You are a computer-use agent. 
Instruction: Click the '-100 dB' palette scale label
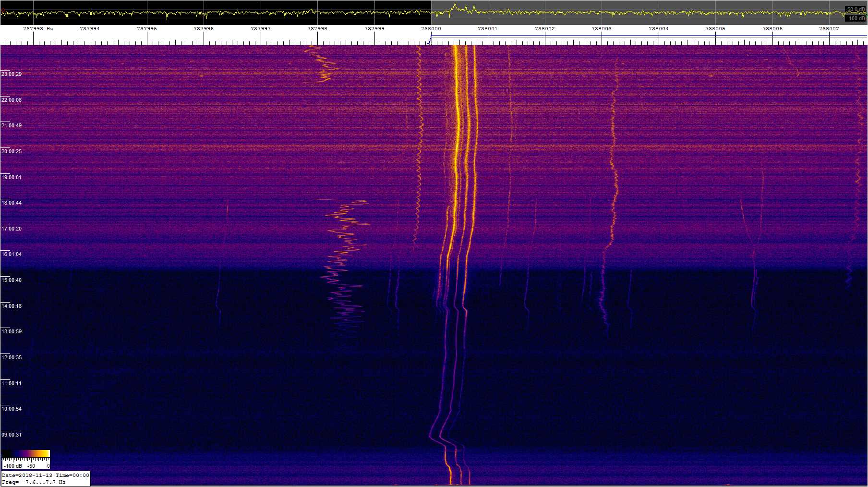pos(13,466)
